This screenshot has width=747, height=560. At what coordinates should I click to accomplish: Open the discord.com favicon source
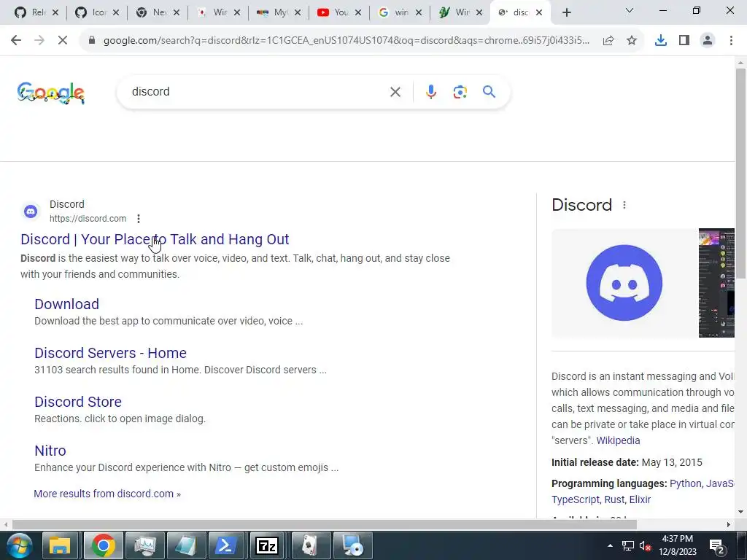[x=31, y=211]
